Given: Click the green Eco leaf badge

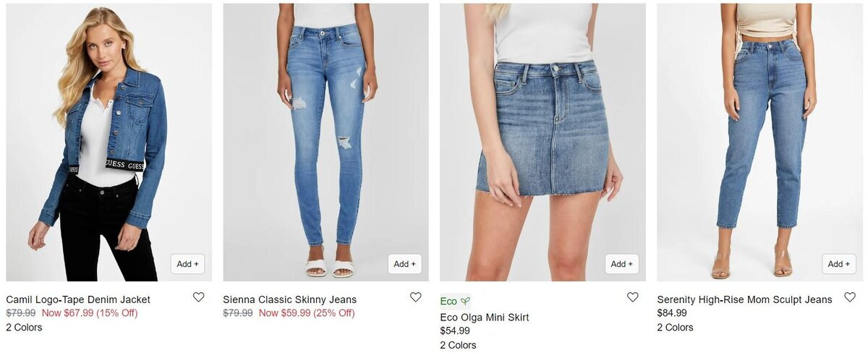Looking at the screenshot, I should (x=455, y=301).
